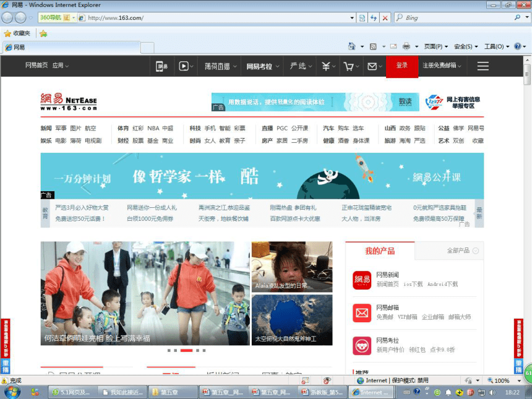Viewport: 532px width, 399px height.
Task: Open the IE help question mark icon
Action: coord(517,46)
